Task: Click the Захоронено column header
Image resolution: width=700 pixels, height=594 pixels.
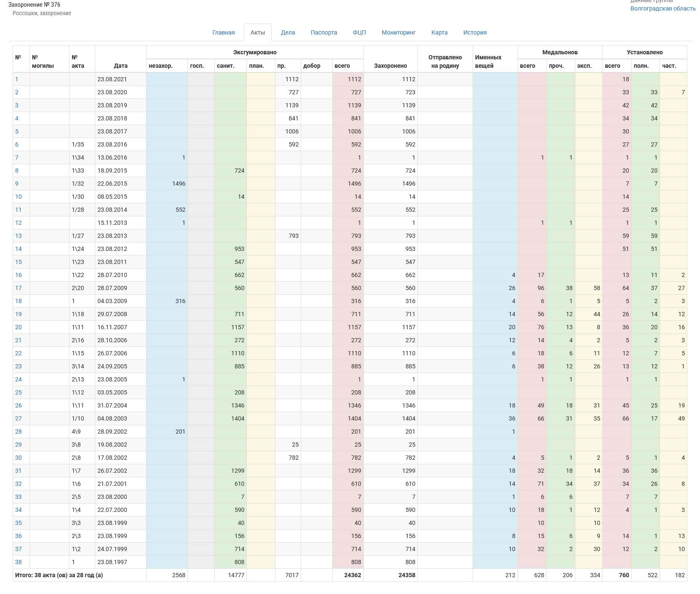Action: pos(390,66)
